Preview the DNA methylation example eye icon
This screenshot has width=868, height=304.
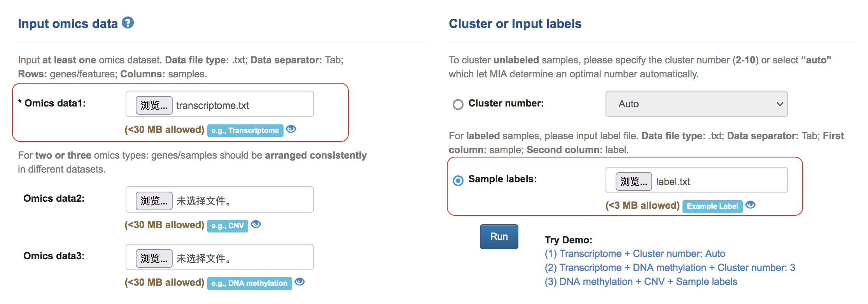(299, 282)
